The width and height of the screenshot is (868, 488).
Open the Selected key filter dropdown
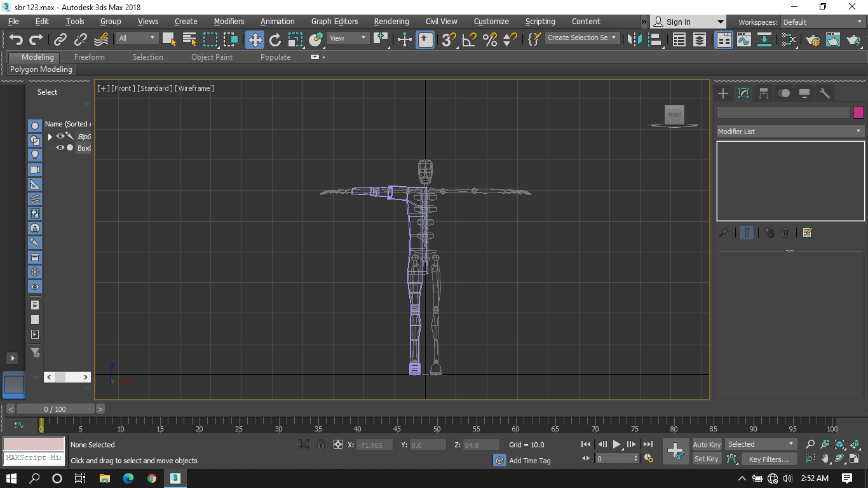pos(761,444)
